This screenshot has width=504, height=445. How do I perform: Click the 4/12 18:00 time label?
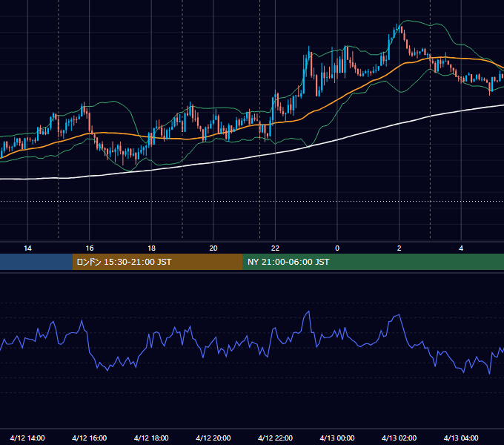pos(151,438)
